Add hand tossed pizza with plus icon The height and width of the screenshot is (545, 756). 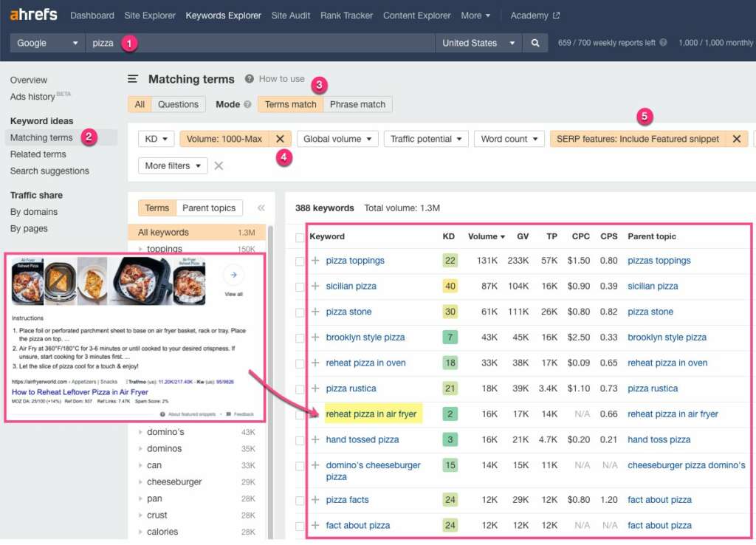[x=315, y=439]
